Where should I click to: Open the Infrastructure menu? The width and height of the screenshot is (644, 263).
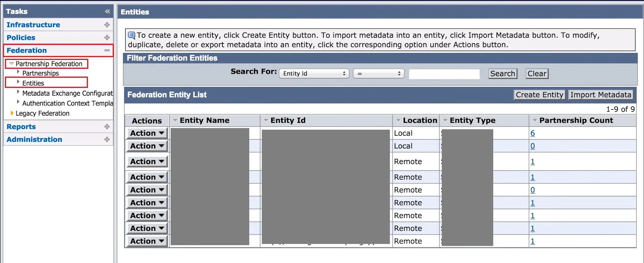[x=33, y=25]
